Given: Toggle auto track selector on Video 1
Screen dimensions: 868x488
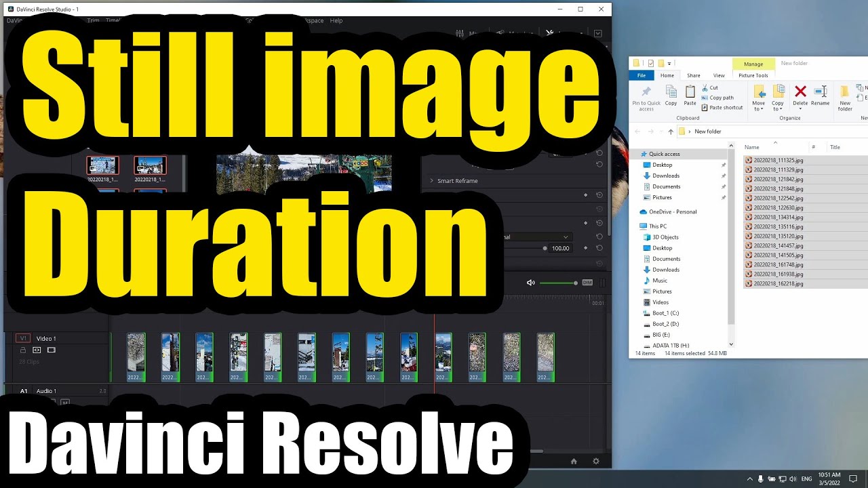Looking at the screenshot, I should (x=37, y=350).
